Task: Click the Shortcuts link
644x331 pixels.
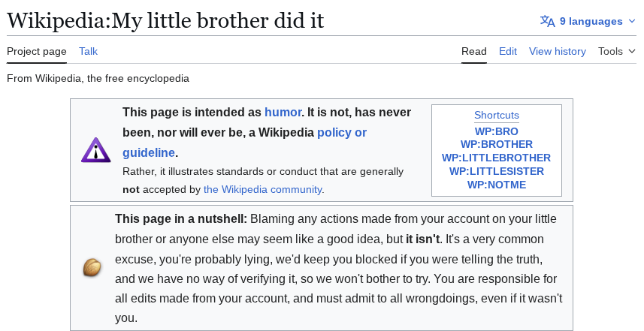Action: (497, 116)
